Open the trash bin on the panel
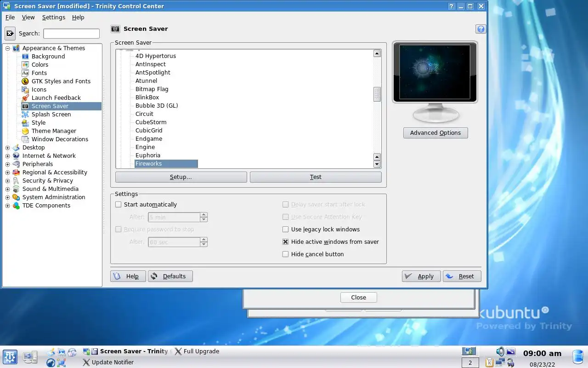This screenshot has height=368, width=588. pos(578,357)
